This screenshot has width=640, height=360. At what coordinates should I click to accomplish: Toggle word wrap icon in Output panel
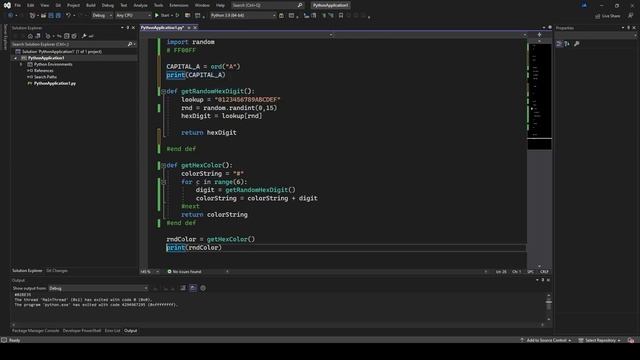[x=193, y=288]
